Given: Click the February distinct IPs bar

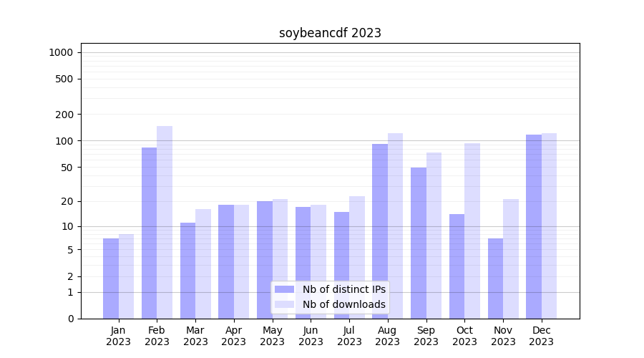Looking at the screenshot, I should coord(149,233).
